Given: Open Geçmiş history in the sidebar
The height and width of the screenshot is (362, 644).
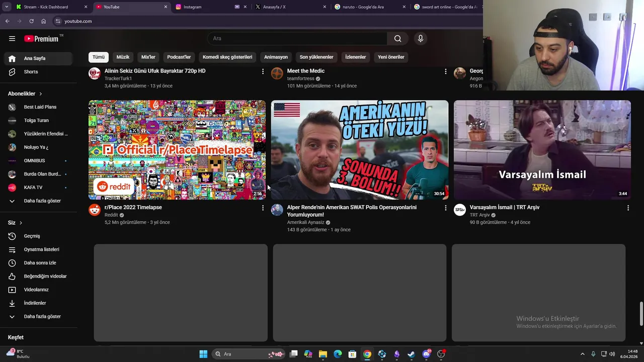Looking at the screenshot, I should point(39,236).
